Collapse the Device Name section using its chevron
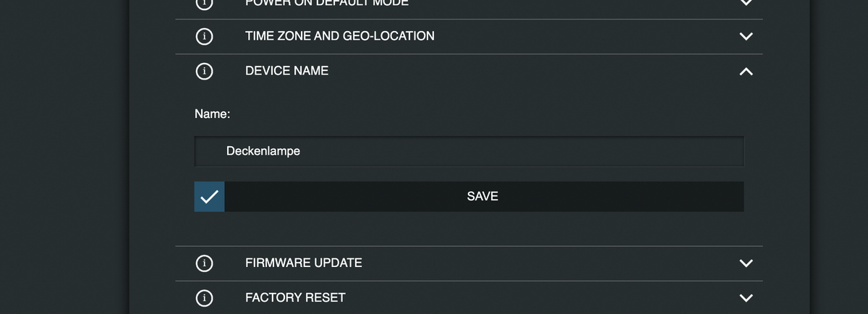Screen dimensions: 868x314 click(746, 72)
